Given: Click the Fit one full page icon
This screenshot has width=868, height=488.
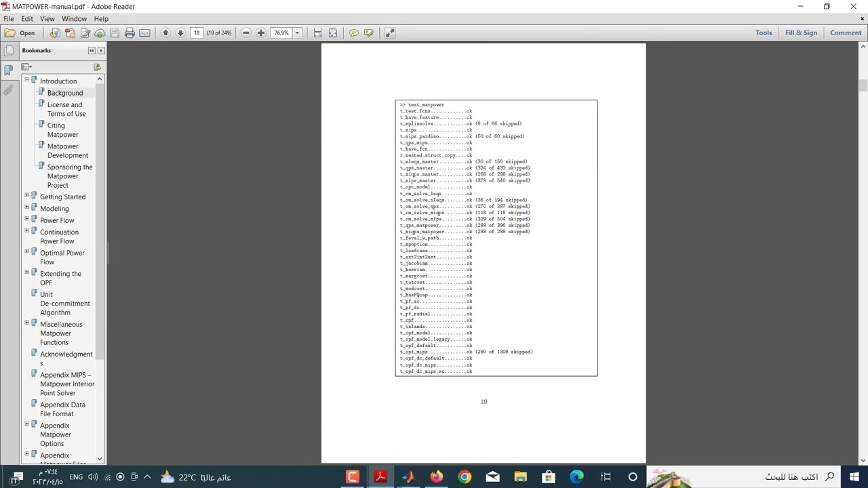Looking at the screenshot, I should pyautogui.click(x=332, y=33).
